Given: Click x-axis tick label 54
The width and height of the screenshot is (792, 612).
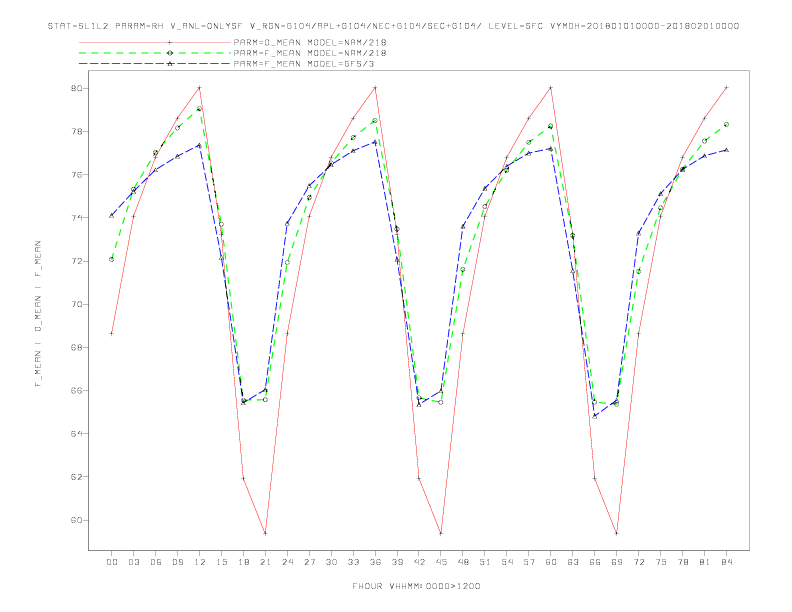Looking at the screenshot, I should point(507,562).
